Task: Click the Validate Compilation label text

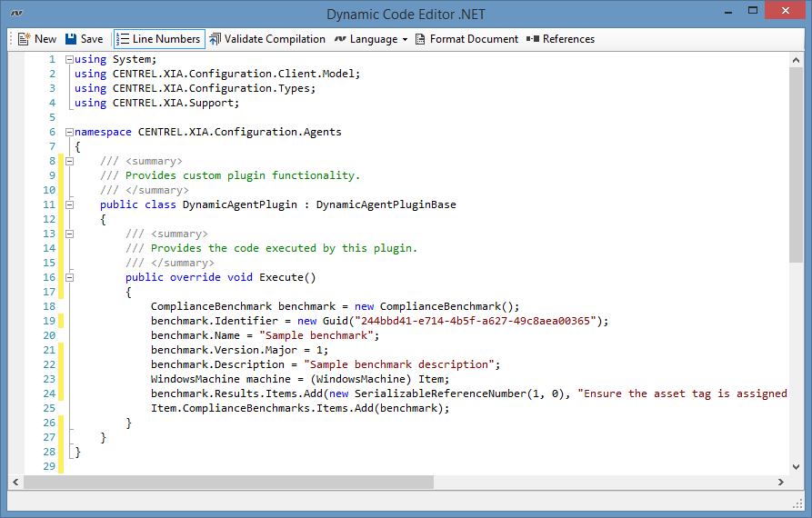Action: pyautogui.click(x=275, y=39)
